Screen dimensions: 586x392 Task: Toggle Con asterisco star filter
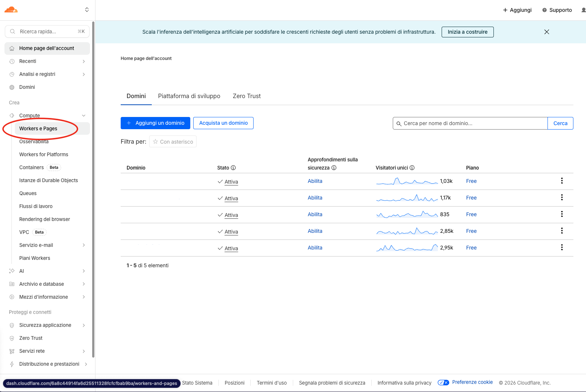click(x=173, y=141)
